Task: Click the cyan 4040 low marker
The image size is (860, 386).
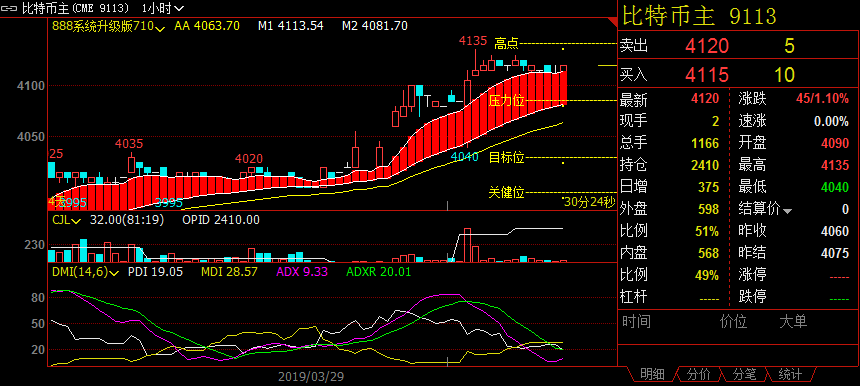Action: coord(465,157)
